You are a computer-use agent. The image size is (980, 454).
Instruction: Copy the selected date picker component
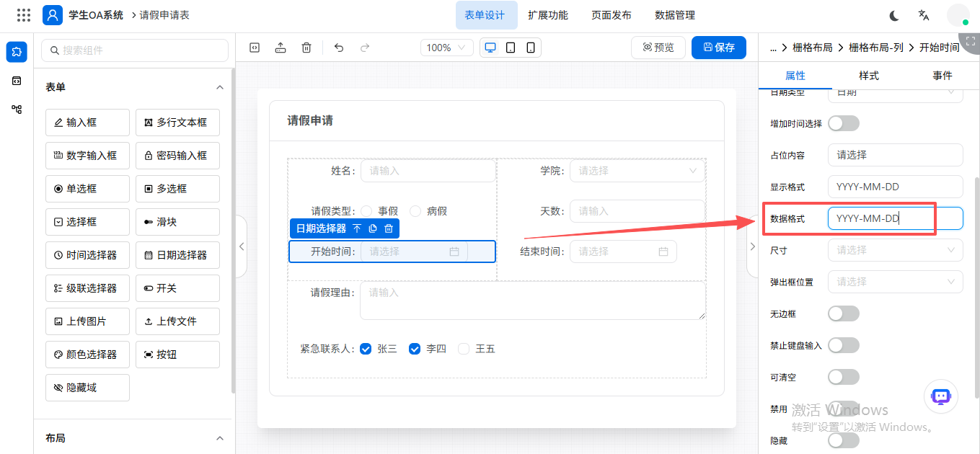(x=373, y=229)
